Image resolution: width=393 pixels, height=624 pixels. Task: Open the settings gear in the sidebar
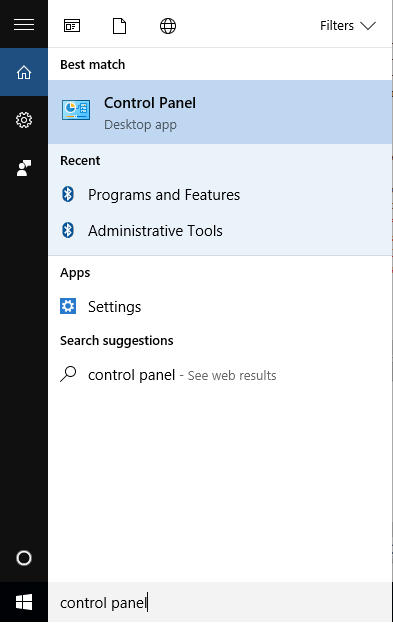pos(24,120)
